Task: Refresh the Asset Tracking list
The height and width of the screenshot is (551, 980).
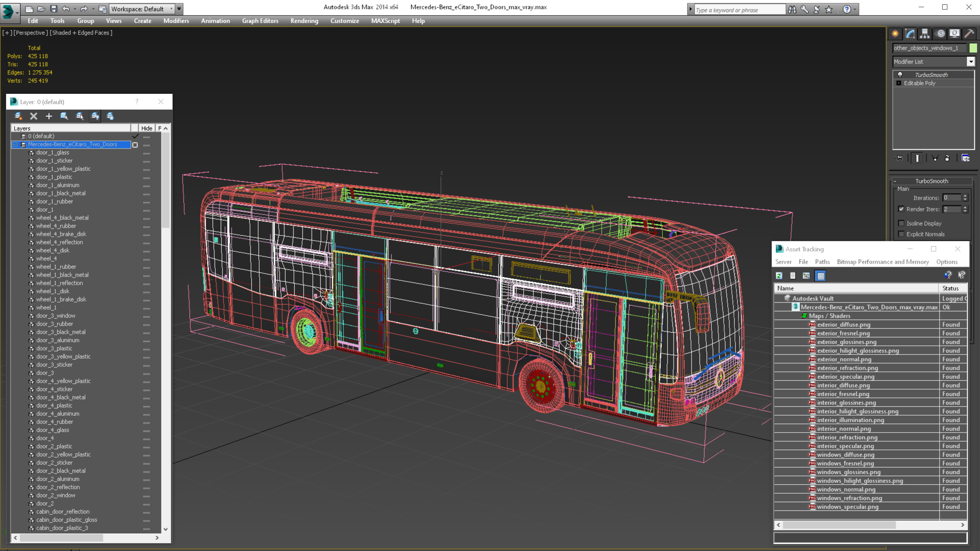Action: (x=779, y=276)
